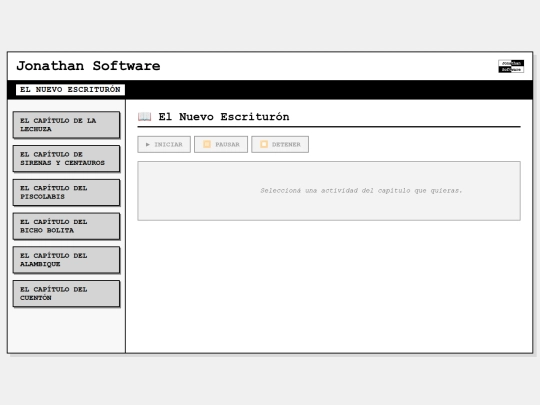
Task: Click the Jonathan Software logo icon
Action: (x=511, y=66)
